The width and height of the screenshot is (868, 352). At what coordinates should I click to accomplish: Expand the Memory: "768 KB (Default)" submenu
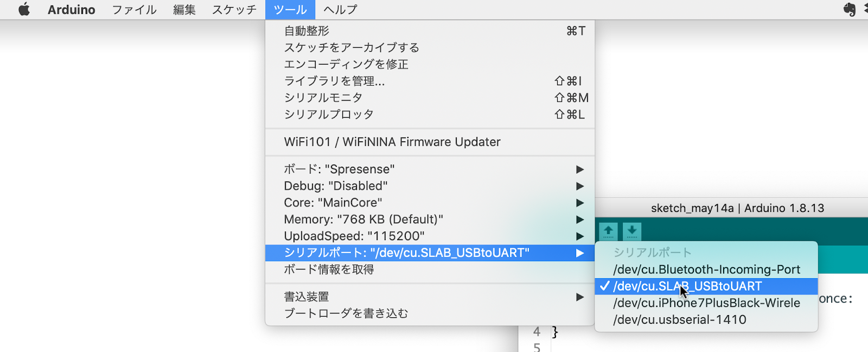pyautogui.click(x=430, y=219)
